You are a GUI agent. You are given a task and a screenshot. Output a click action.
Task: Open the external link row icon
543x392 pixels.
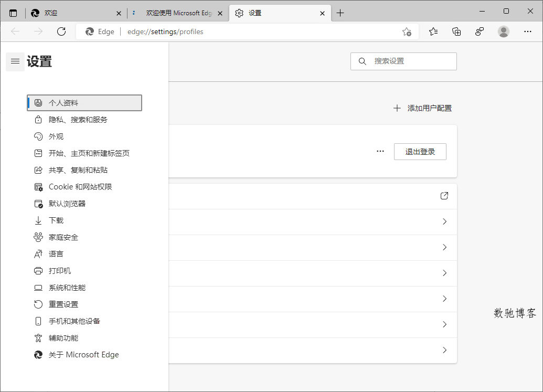(444, 196)
